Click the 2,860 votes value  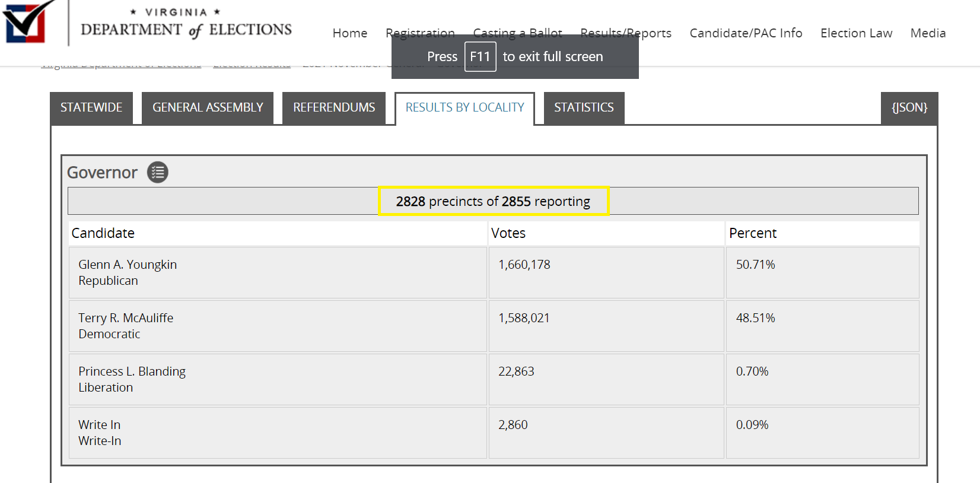tap(513, 425)
